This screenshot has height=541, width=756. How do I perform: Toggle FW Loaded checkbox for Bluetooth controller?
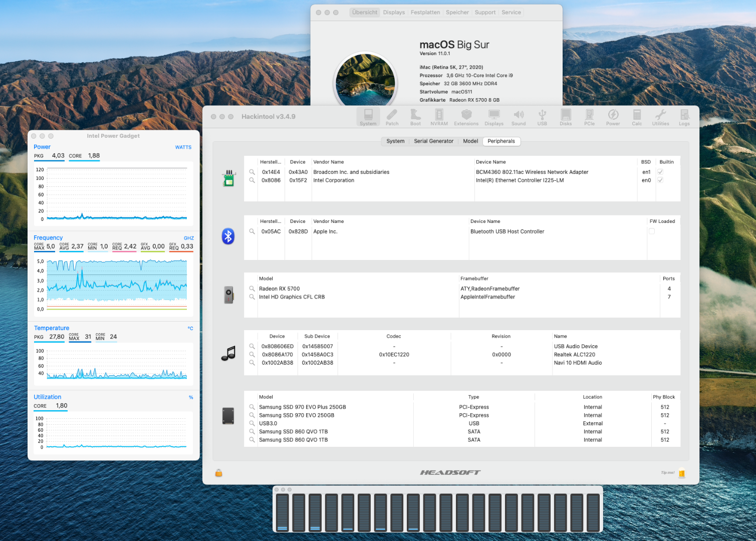(x=652, y=231)
